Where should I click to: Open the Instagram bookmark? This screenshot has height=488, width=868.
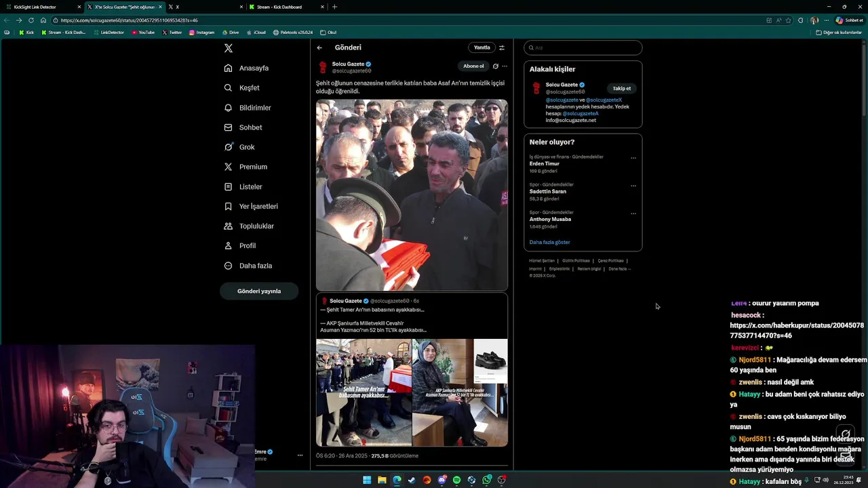coord(201,33)
